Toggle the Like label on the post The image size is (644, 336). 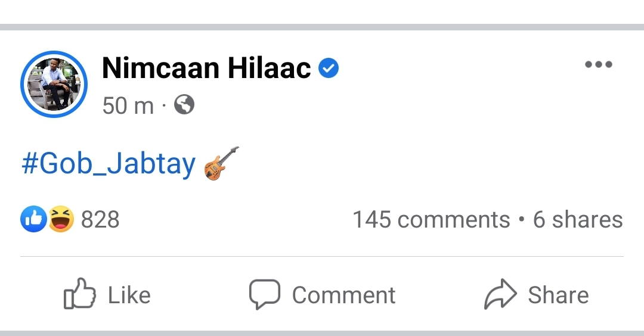tap(129, 295)
